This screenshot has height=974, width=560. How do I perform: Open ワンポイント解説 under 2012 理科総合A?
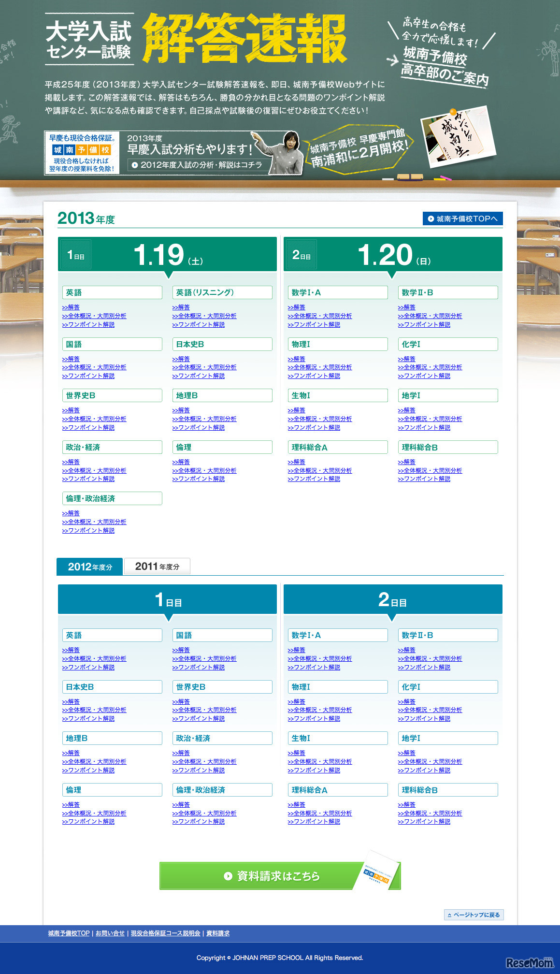314,821
